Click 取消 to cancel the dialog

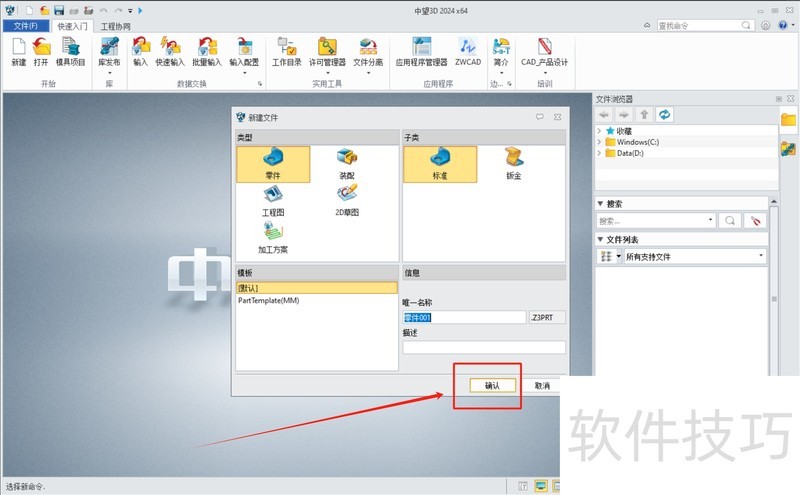click(x=542, y=385)
